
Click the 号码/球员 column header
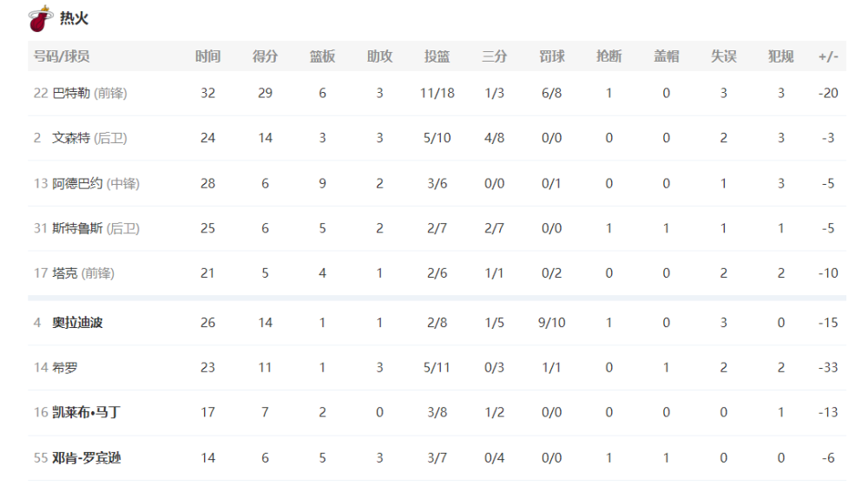(x=62, y=56)
